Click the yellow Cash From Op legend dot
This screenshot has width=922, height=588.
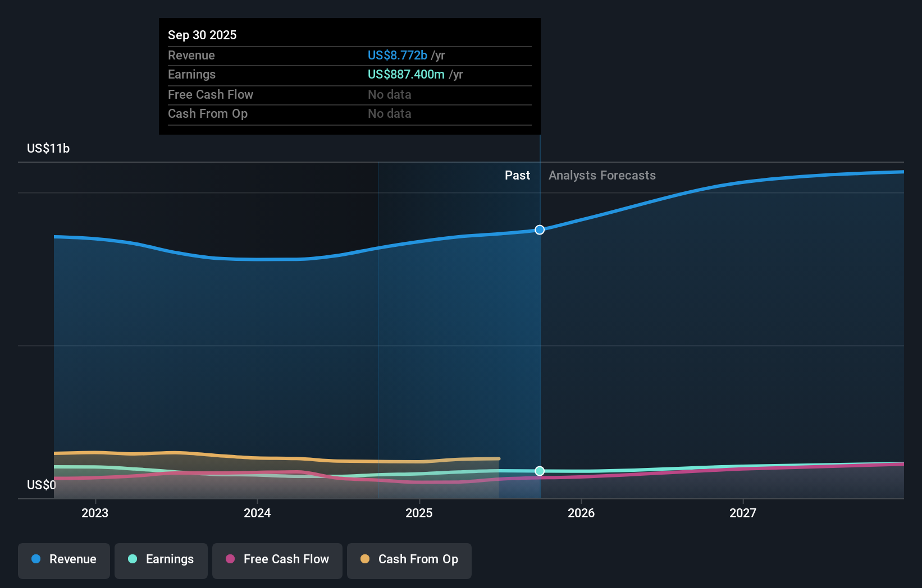point(365,559)
